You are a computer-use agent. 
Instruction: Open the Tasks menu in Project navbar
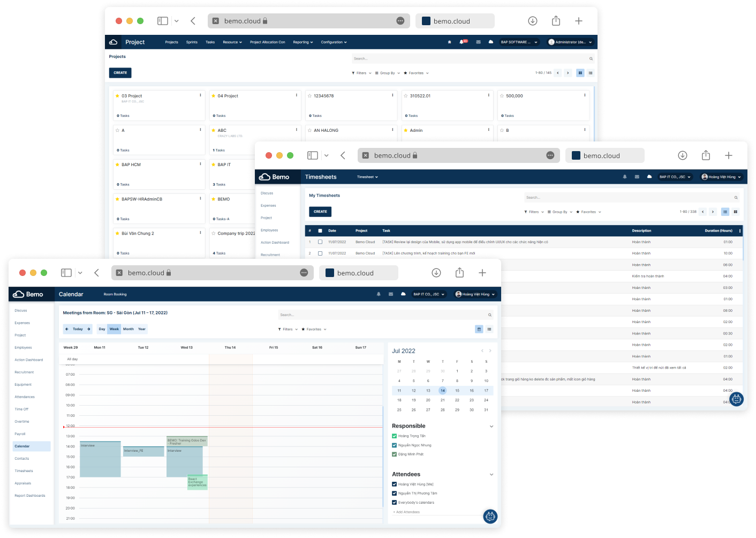(x=210, y=42)
